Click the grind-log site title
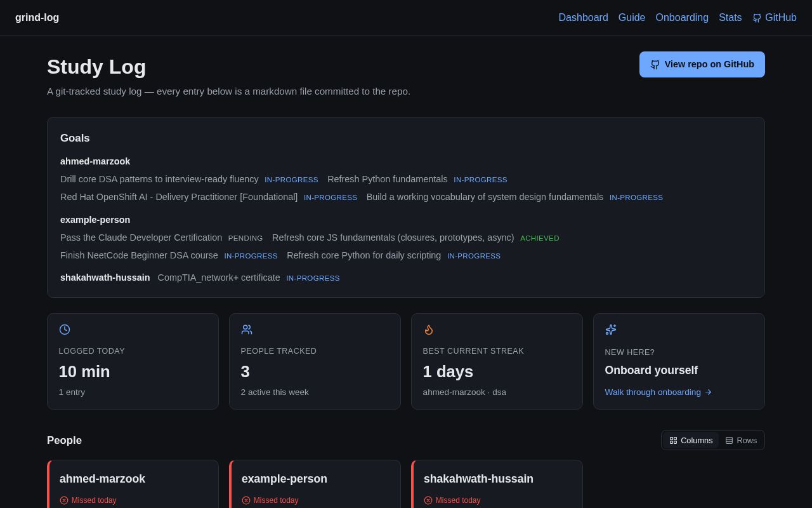 pos(37,18)
